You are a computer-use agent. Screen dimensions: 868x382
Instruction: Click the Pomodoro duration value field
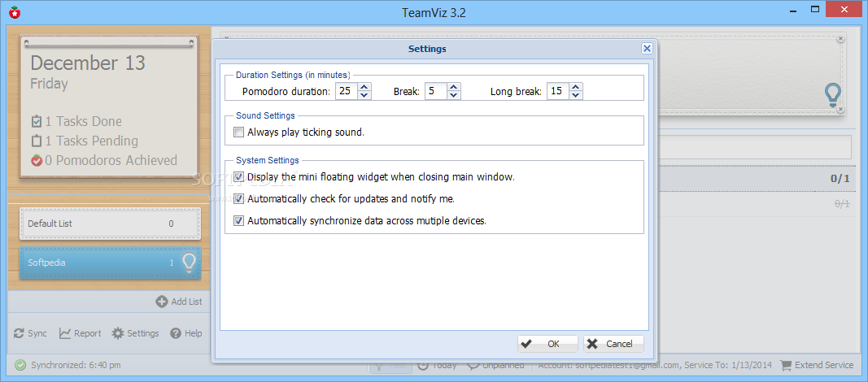(x=347, y=91)
